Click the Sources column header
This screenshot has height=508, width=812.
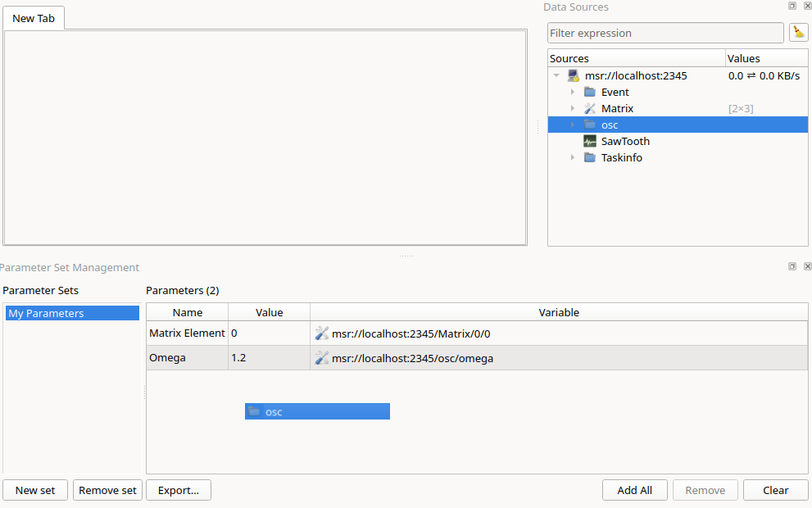click(x=637, y=58)
